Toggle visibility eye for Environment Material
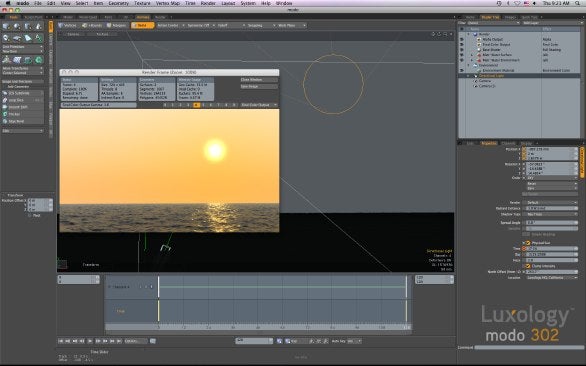Image resolution: width=586 pixels, height=366 pixels. (x=462, y=70)
